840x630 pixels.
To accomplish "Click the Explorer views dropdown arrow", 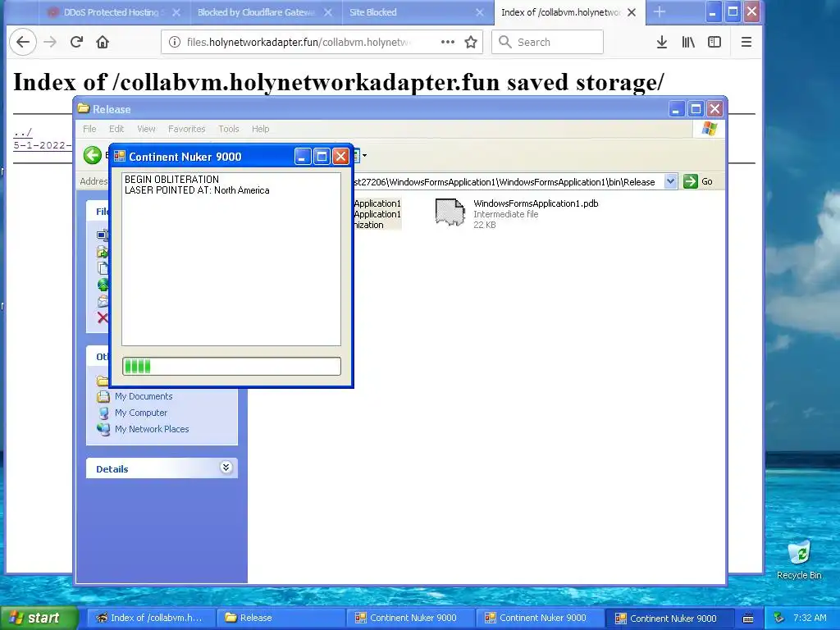I will 364,155.
